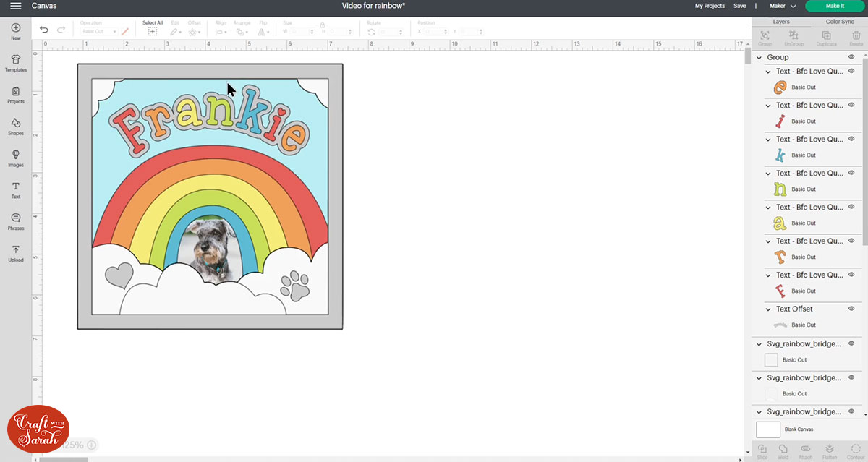Click the hamburger menu icon
868x462 pixels.
15,6
